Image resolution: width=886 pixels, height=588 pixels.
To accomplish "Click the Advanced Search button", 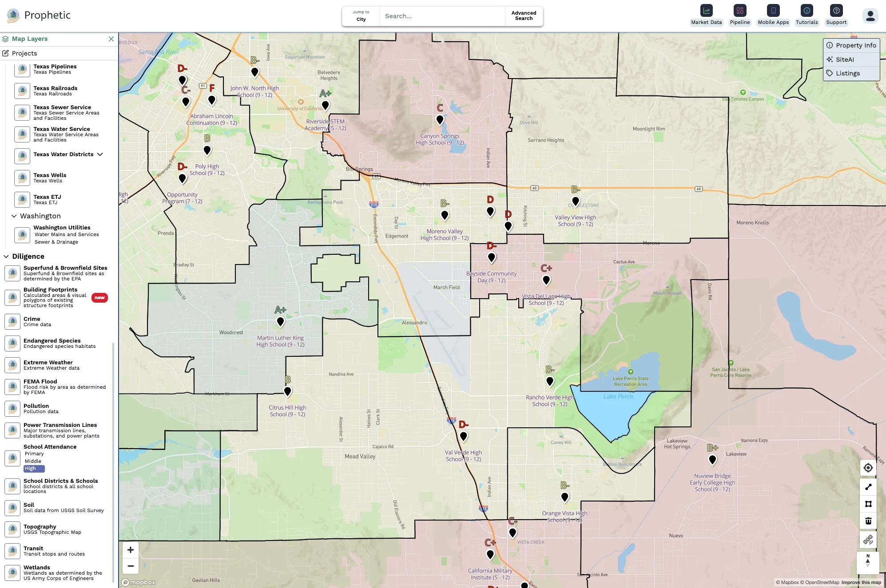I will (x=524, y=16).
